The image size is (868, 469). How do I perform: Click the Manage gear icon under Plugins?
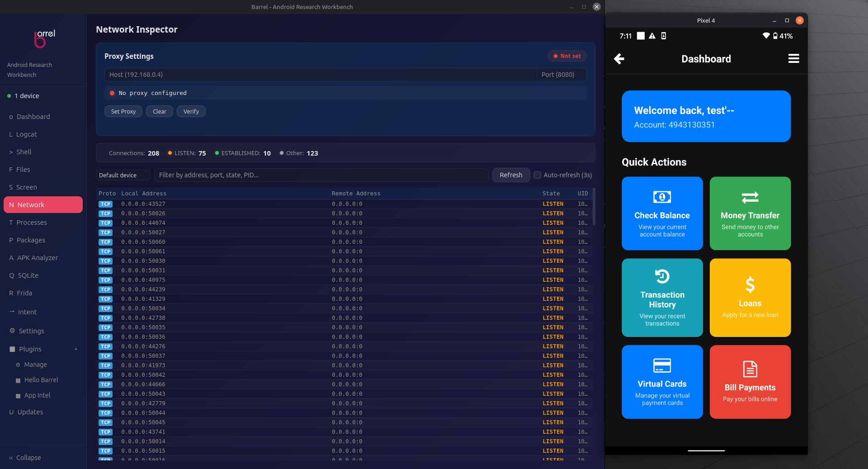18,365
